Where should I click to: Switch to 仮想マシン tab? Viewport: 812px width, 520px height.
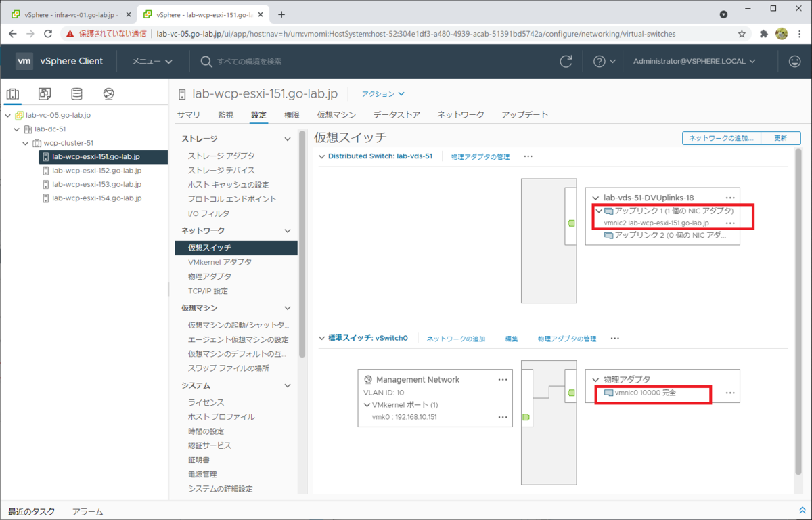(336, 114)
